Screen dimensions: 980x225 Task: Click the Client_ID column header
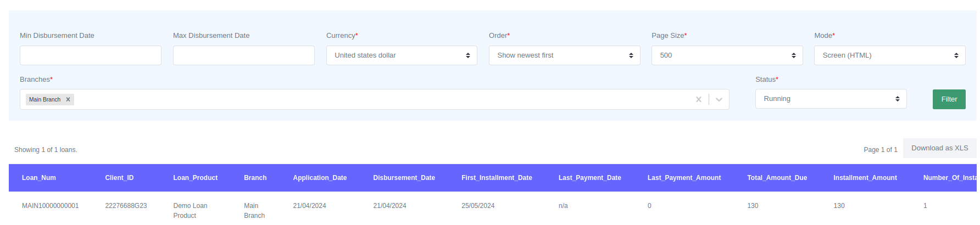click(119, 178)
